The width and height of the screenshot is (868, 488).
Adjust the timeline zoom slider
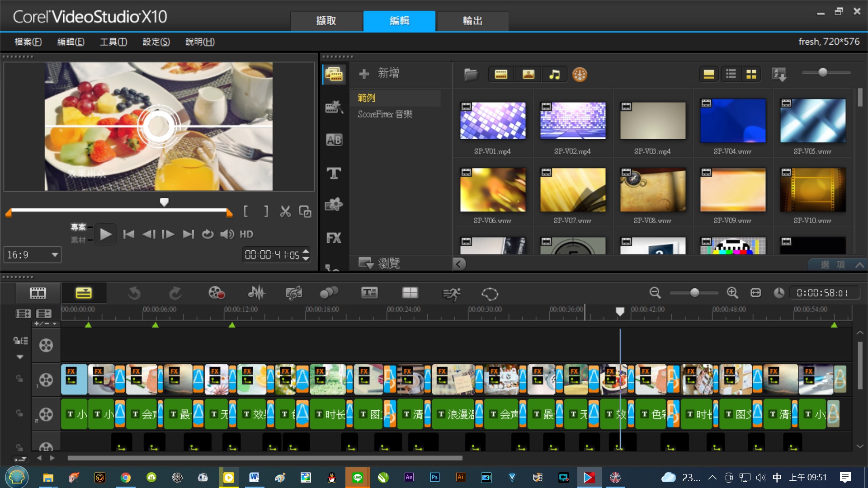694,293
